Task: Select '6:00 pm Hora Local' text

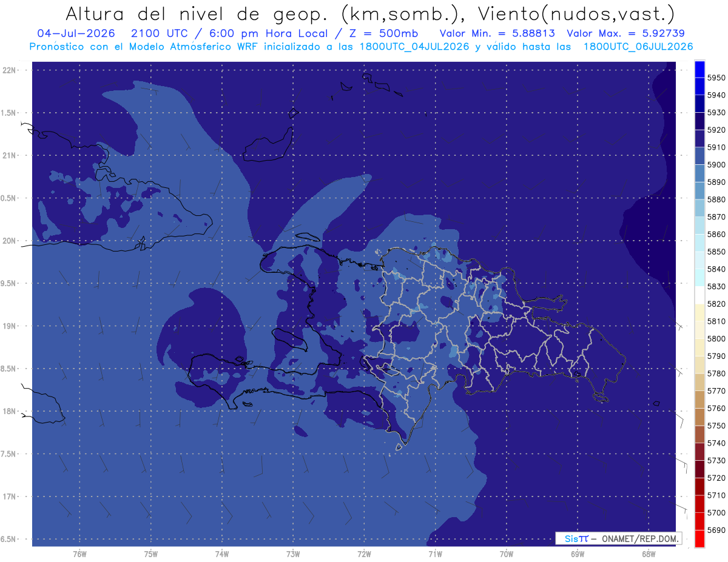Action: coord(269,33)
